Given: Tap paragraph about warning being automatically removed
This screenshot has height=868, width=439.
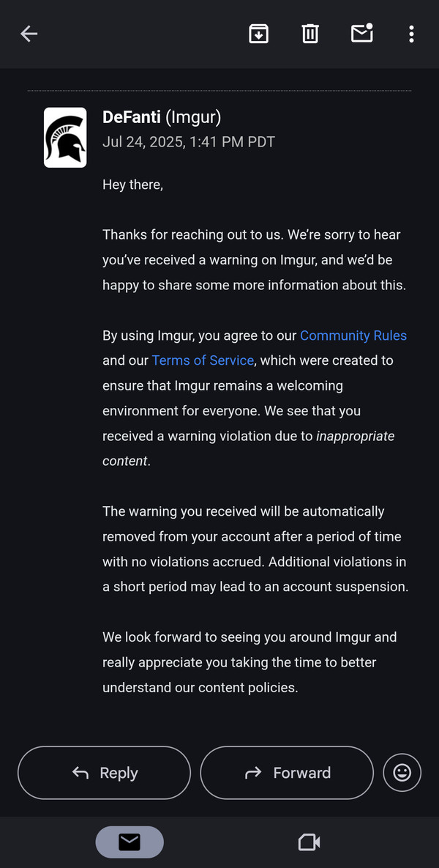Looking at the screenshot, I should point(255,549).
